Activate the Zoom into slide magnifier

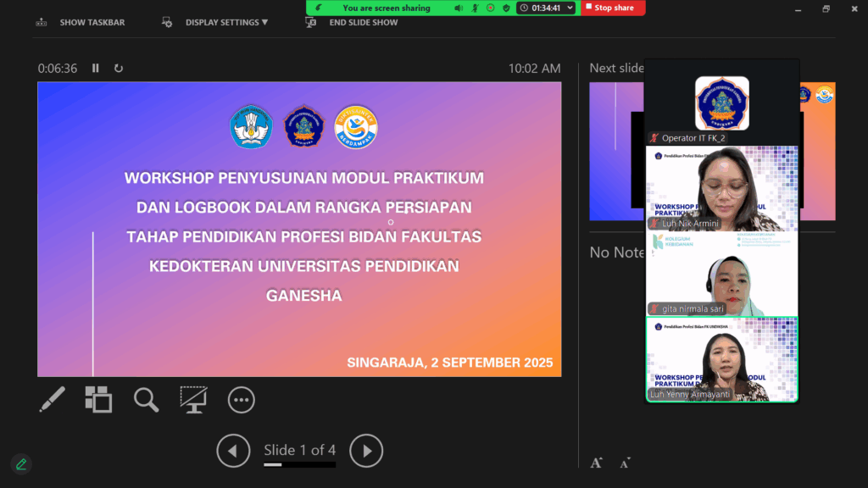tap(146, 400)
